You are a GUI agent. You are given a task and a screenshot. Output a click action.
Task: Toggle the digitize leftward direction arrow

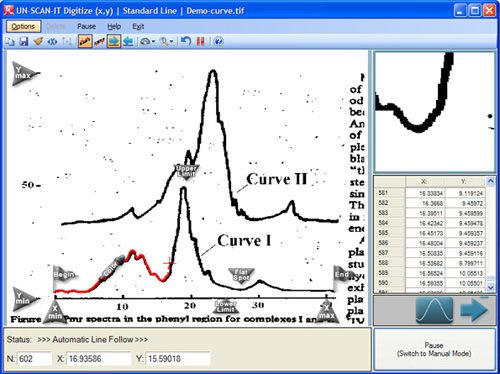pyautogui.click(x=128, y=42)
